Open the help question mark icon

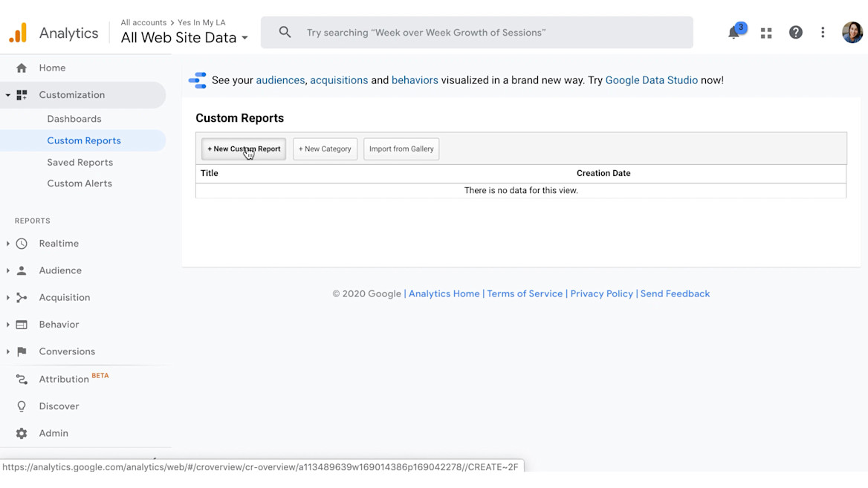click(795, 33)
